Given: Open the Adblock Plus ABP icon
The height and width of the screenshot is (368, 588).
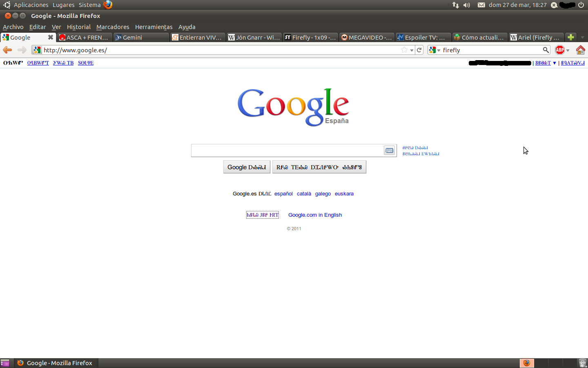Looking at the screenshot, I should click(560, 50).
